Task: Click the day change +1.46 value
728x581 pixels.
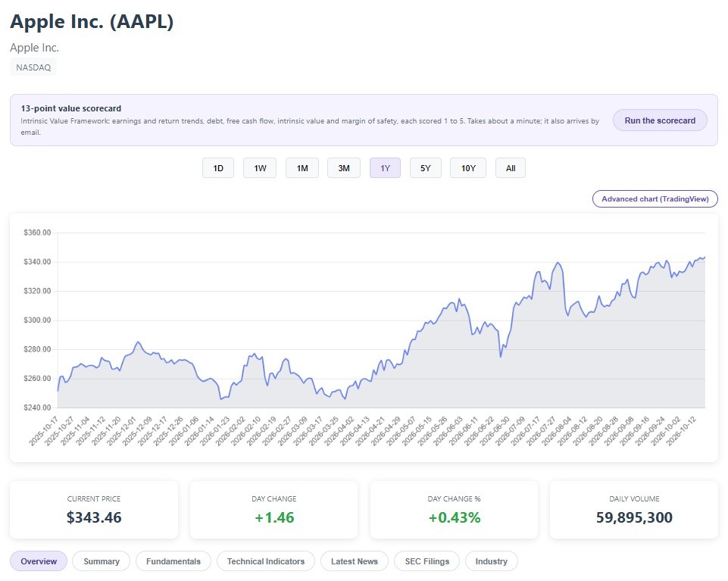Action: click(274, 517)
